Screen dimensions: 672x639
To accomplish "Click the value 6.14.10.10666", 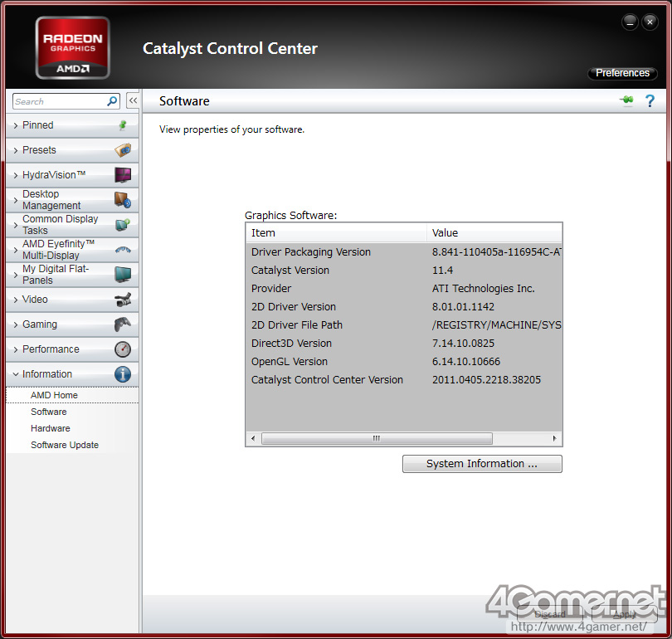I will coord(466,362).
